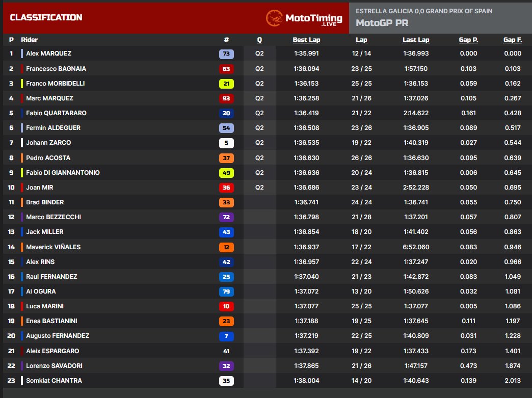The height and width of the screenshot is (398, 532).
Task: Click Francesco Bagnaia's number 63 badge
Action: pyautogui.click(x=226, y=69)
